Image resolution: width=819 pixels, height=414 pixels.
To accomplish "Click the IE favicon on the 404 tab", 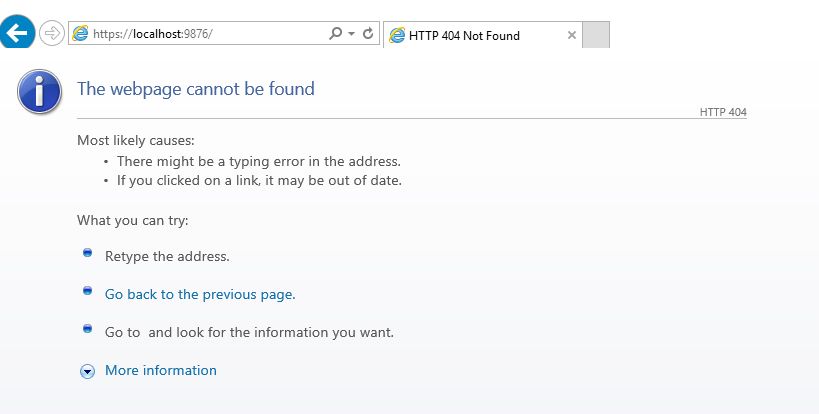I will [x=397, y=36].
